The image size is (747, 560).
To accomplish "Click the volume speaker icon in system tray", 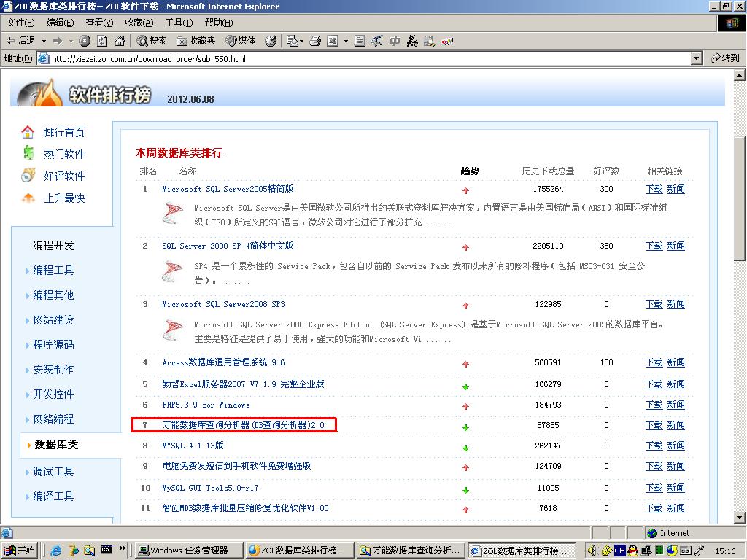I will tap(592, 551).
